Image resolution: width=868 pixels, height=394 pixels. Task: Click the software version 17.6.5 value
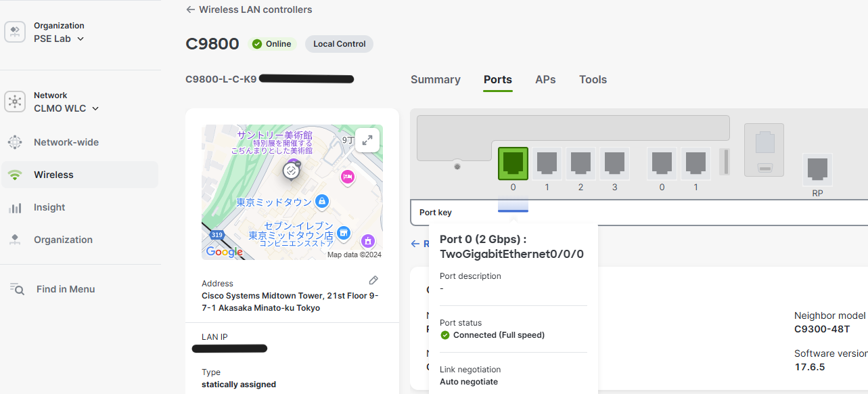coord(810,367)
